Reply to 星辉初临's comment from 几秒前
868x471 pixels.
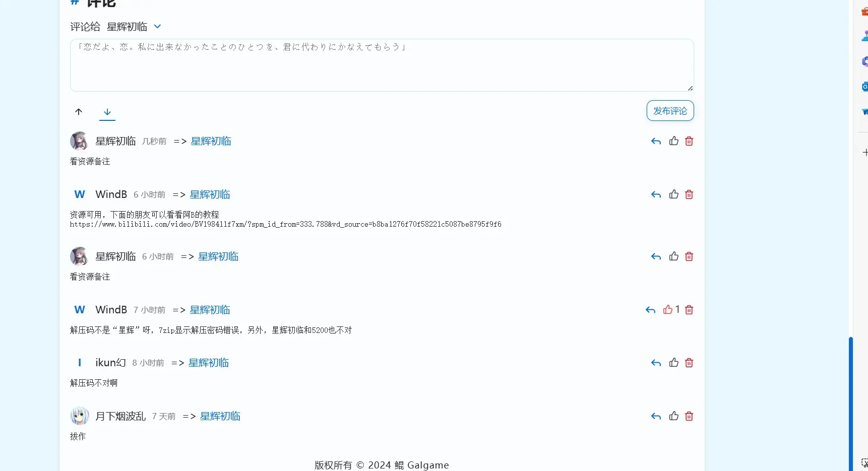click(x=656, y=142)
